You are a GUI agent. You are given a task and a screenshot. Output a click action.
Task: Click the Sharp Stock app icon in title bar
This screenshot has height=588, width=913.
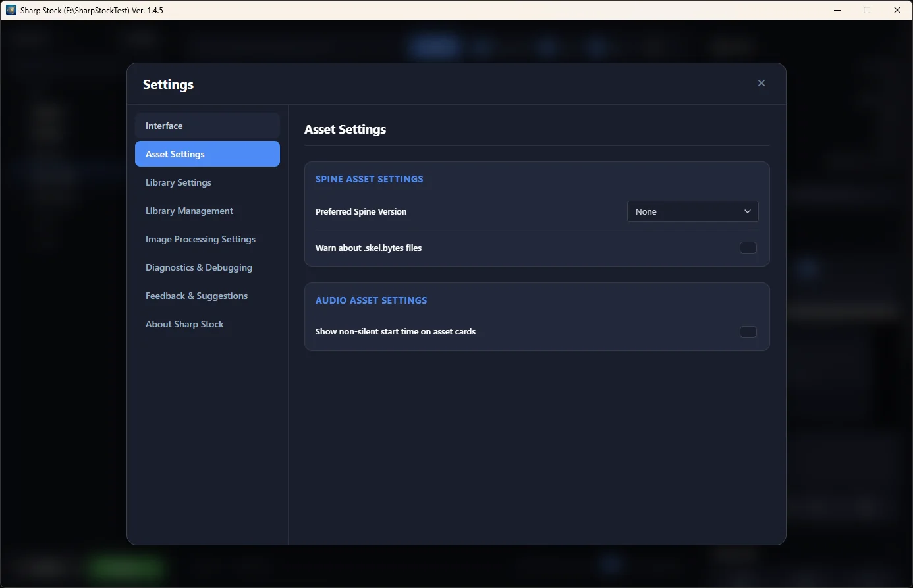11,10
